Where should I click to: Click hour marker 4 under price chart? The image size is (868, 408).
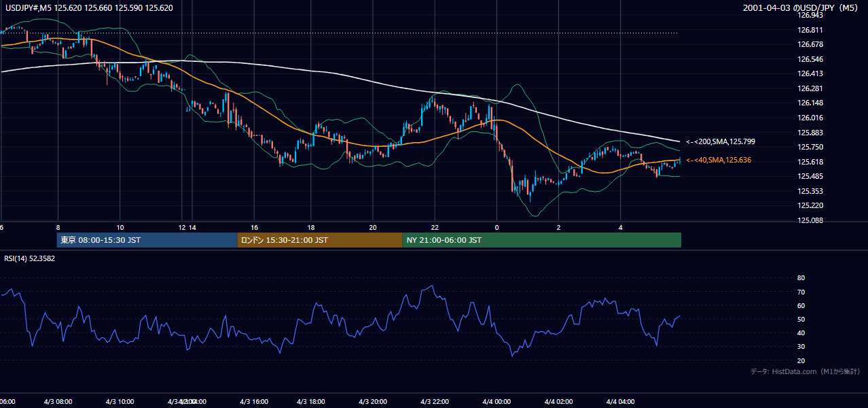(x=620, y=227)
